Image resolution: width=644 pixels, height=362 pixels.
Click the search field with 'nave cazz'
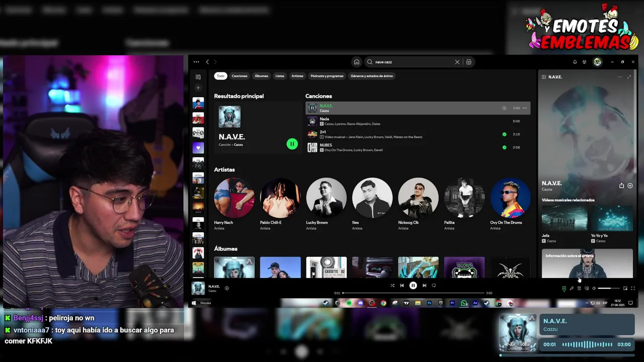pos(413,62)
